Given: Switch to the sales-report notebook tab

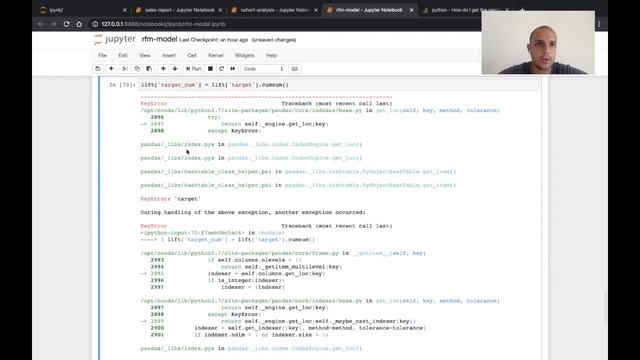Looking at the screenshot, I should (180, 10).
